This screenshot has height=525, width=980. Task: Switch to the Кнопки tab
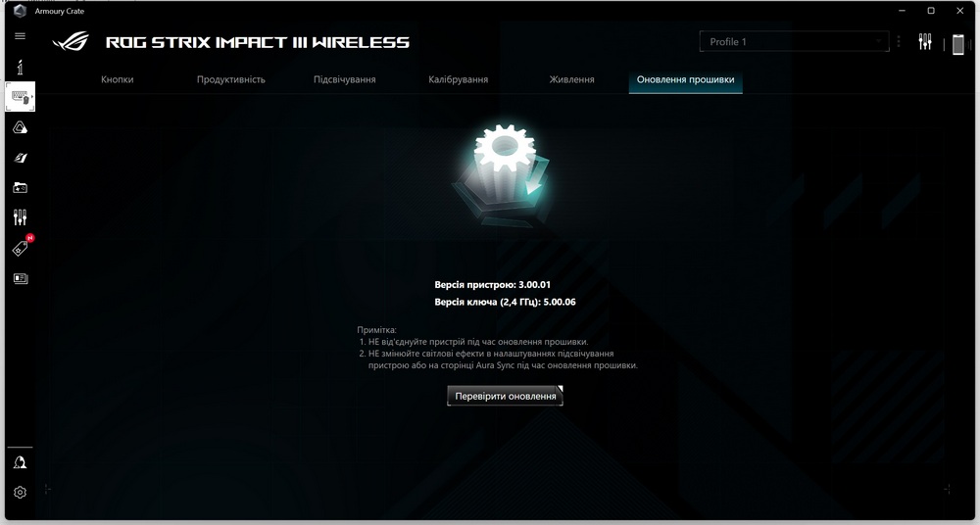click(x=117, y=79)
